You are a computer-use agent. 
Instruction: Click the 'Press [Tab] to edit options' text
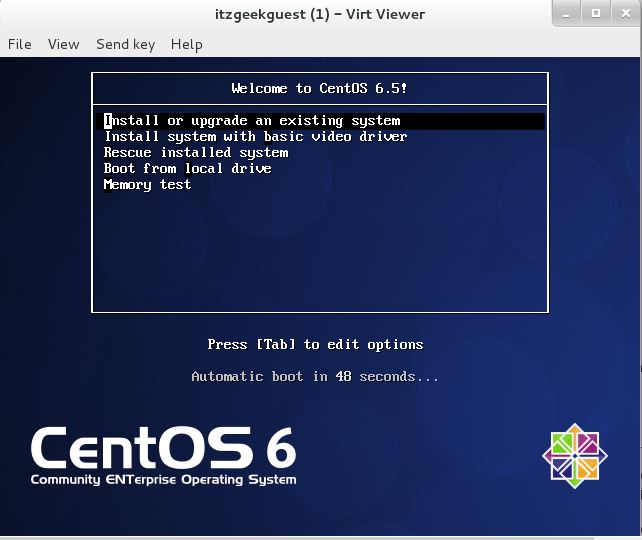315,344
